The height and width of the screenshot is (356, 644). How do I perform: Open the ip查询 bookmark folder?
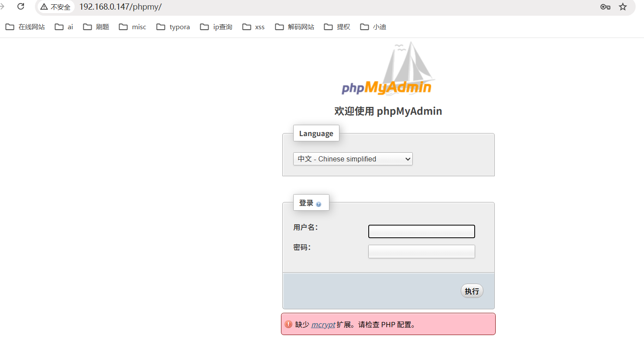pyautogui.click(x=216, y=27)
